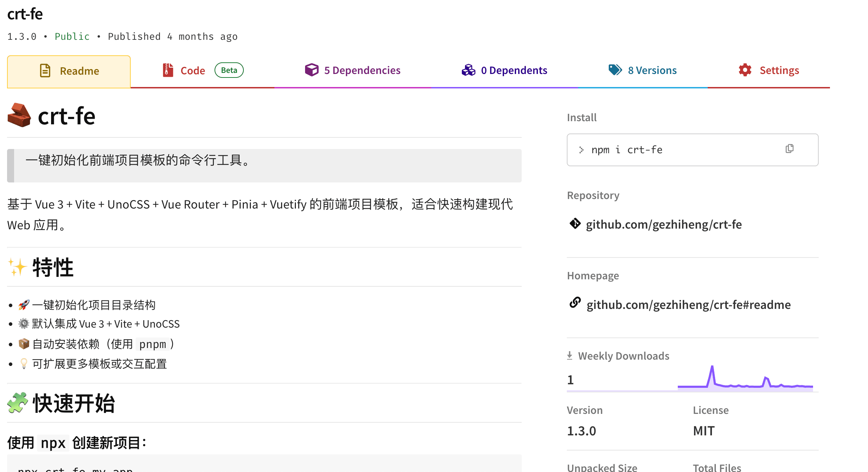Click the homepage chain link icon

pos(575,303)
